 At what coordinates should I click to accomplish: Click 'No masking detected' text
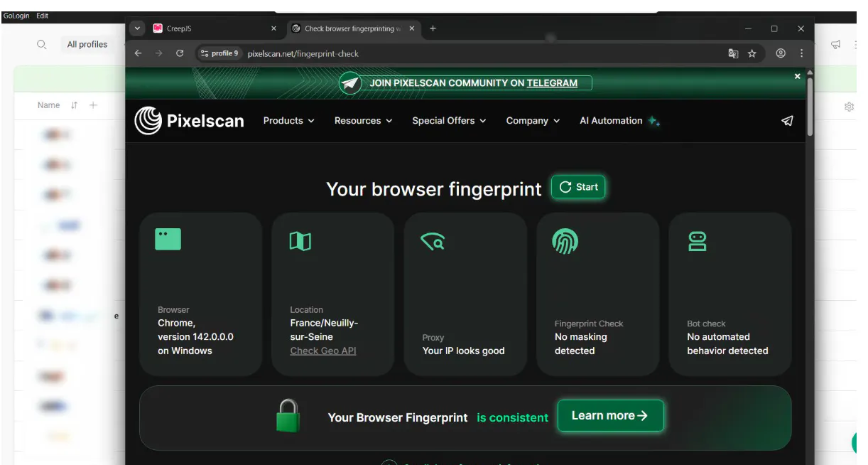coord(581,344)
